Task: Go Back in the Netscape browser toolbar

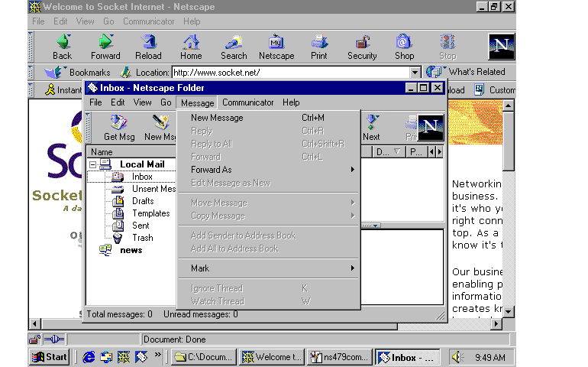Action: 63,47
